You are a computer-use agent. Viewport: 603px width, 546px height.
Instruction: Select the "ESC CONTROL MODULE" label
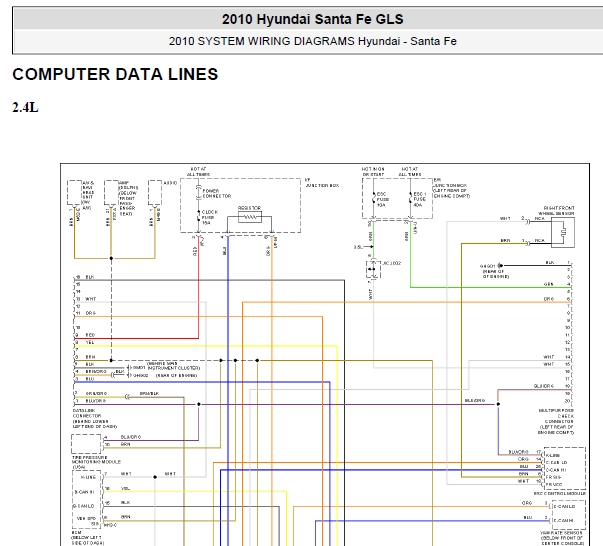tap(560, 493)
